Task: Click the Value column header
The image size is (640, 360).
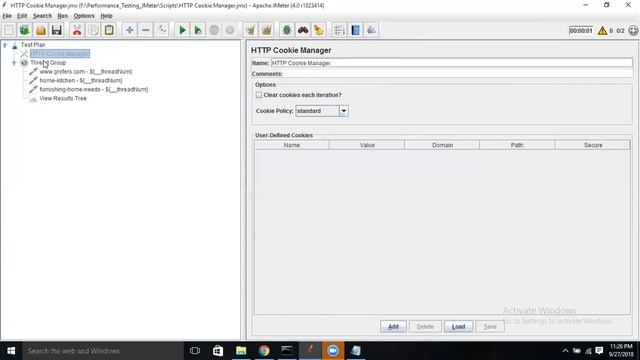Action: [x=367, y=145]
